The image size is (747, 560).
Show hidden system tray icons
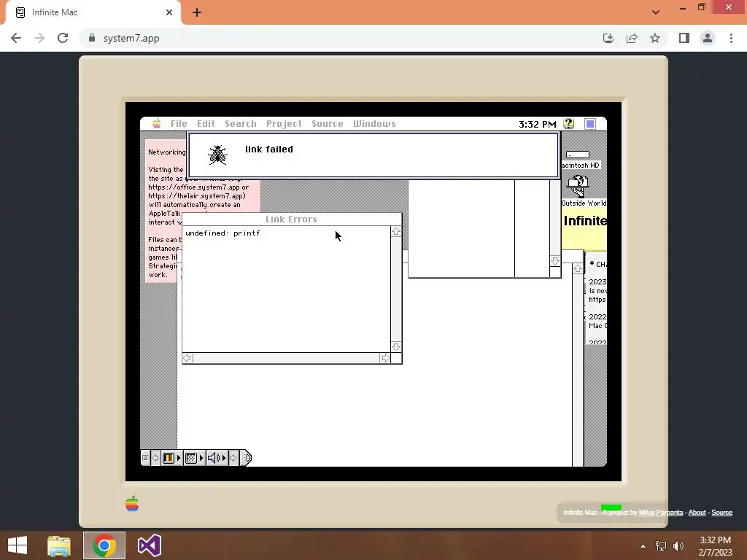(x=643, y=546)
